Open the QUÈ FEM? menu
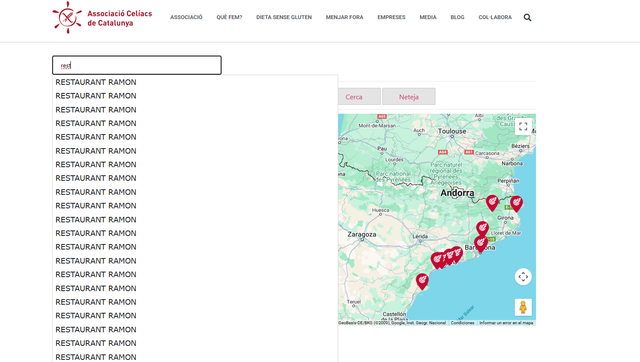The width and height of the screenshot is (640, 362). 229,18
